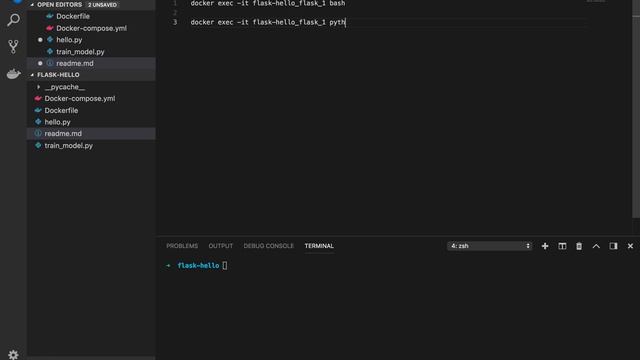Viewport: 640px width, 360px height.
Task: Open Dockerfile in Open Editors list
Action: coord(73,16)
